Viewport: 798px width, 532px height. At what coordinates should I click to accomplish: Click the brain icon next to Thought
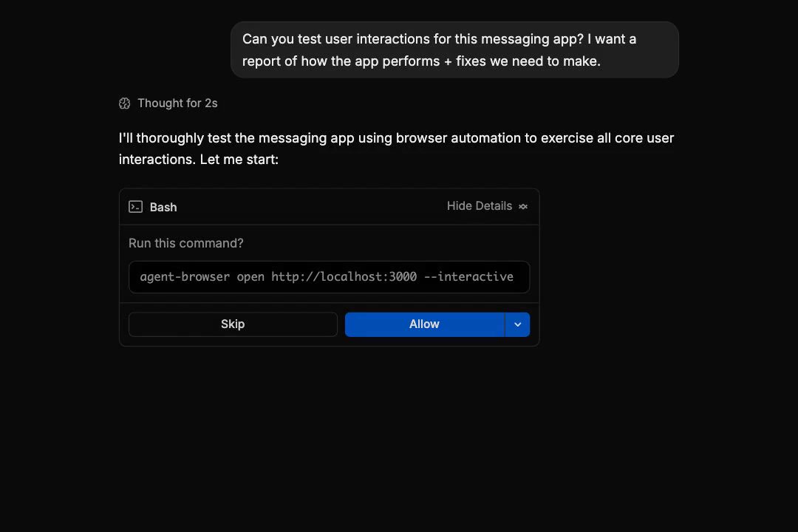pos(125,103)
